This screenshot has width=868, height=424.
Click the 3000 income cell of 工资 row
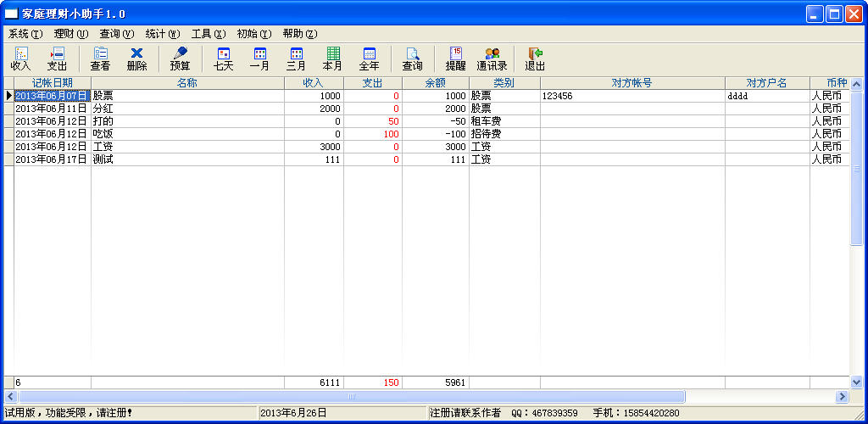pyautogui.click(x=314, y=147)
